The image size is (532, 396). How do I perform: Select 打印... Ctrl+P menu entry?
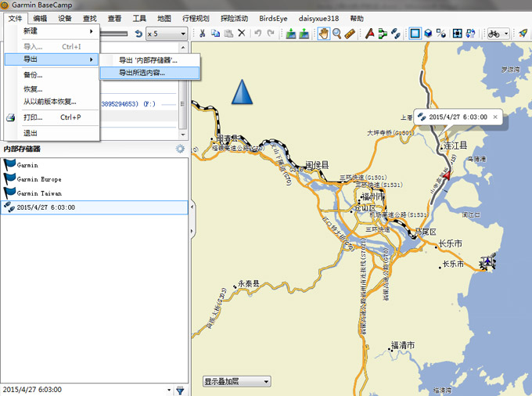pos(52,117)
